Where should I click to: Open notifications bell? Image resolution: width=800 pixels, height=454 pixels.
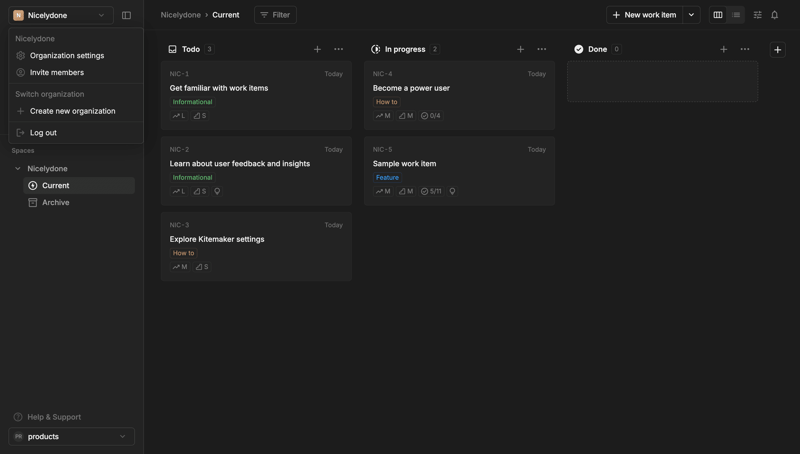(774, 15)
